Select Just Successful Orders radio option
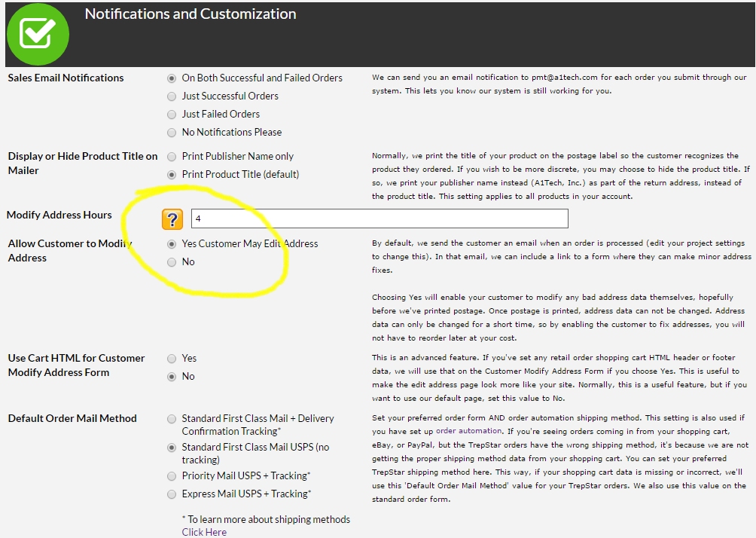This screenshot has height=538, width=756. pos(172,96)
